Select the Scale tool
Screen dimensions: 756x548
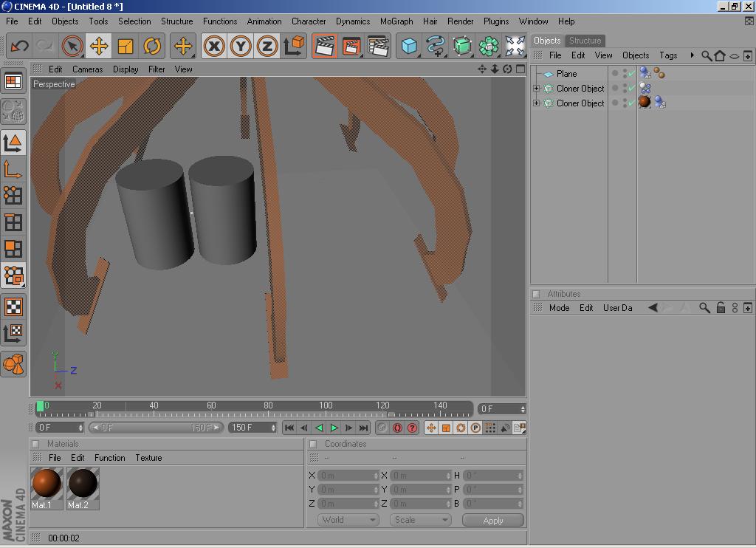(x=126, y=47)
